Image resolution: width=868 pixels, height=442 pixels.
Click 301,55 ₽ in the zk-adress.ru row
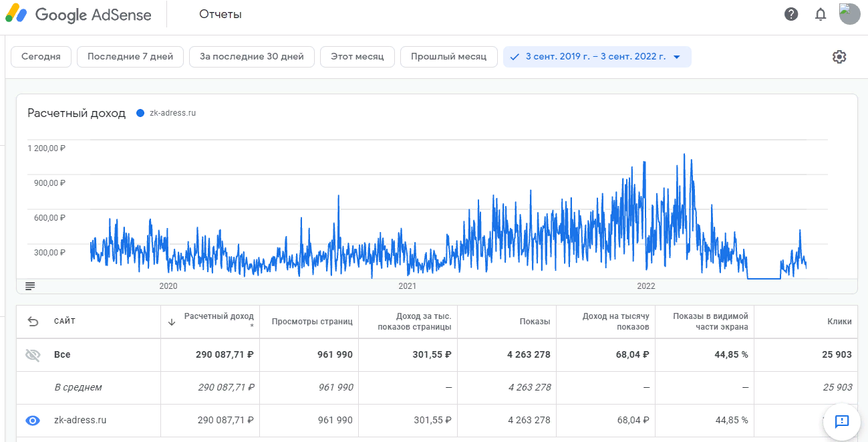pyautogui.click(x=433, y=421)
